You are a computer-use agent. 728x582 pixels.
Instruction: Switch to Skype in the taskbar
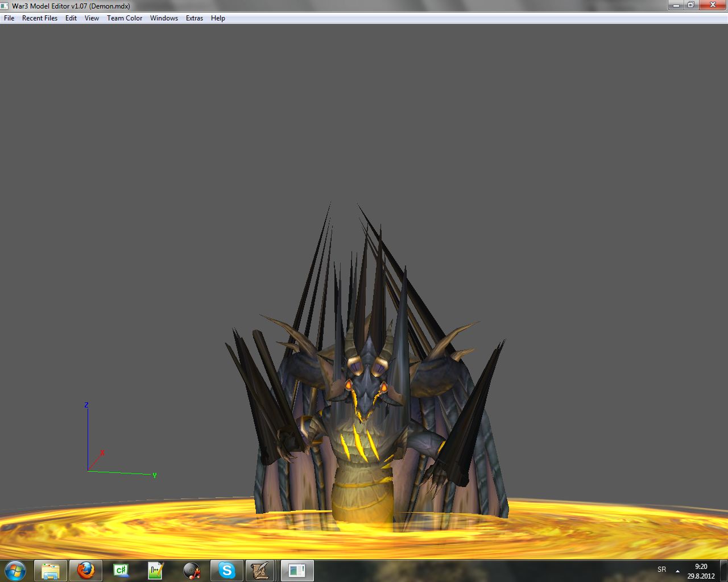(227, 571)
